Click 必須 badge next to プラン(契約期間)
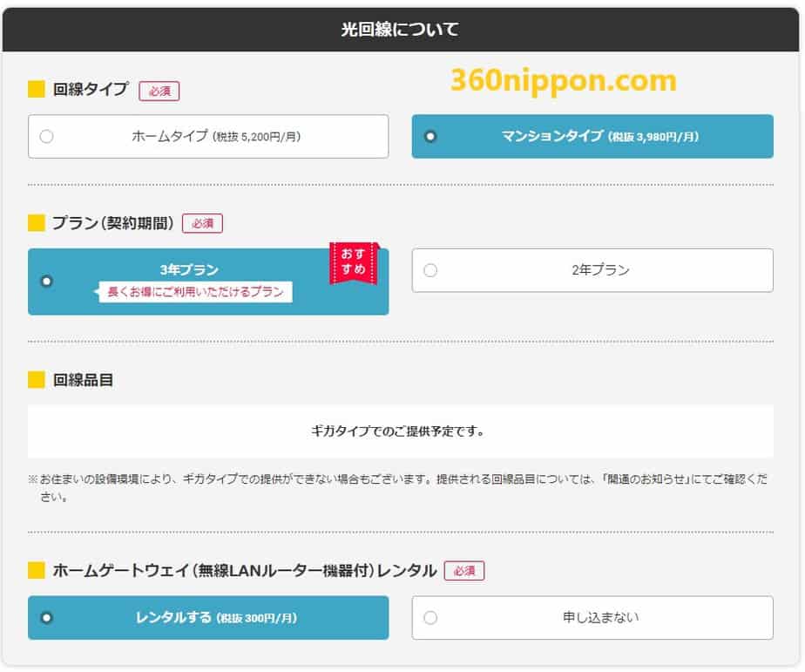The image size is (805, 672). pos(202,223)
